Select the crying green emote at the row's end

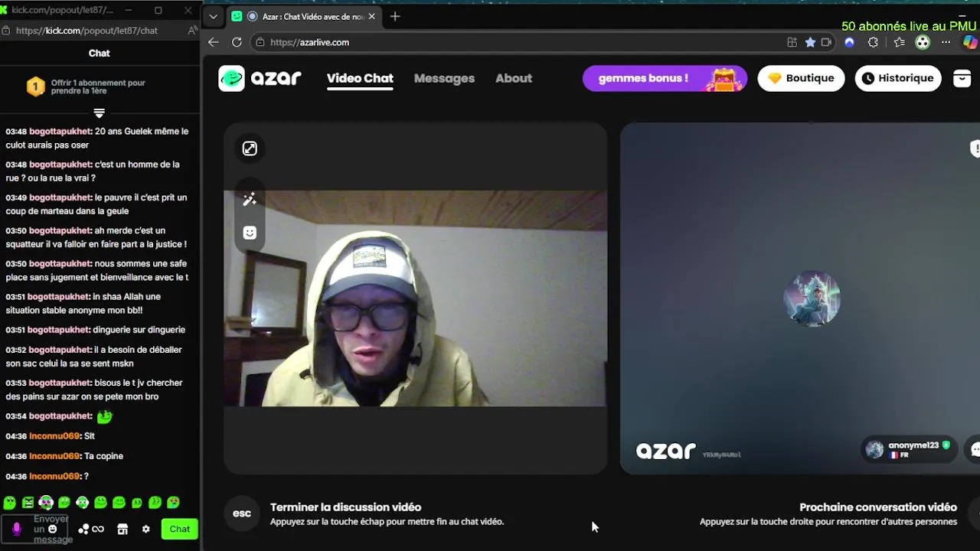point(173,503)
